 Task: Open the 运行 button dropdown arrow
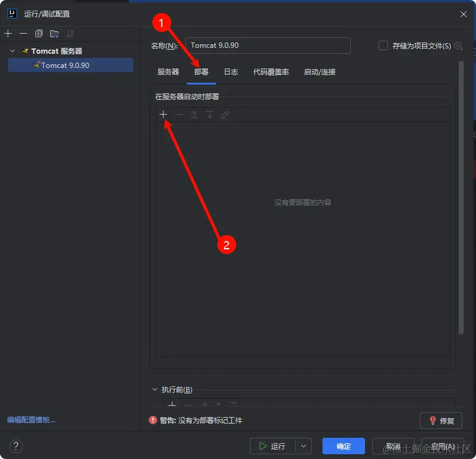point(304,446)
